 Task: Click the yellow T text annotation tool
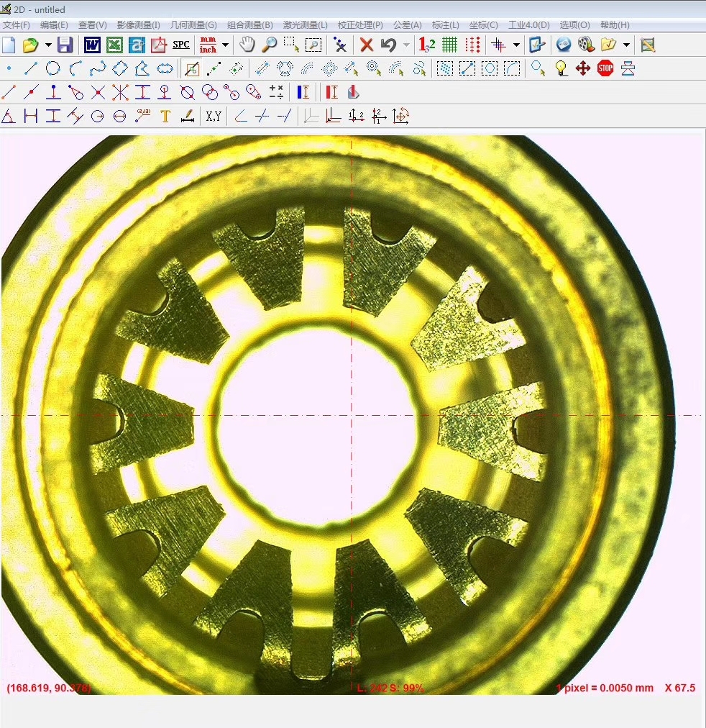click(165, 116)
